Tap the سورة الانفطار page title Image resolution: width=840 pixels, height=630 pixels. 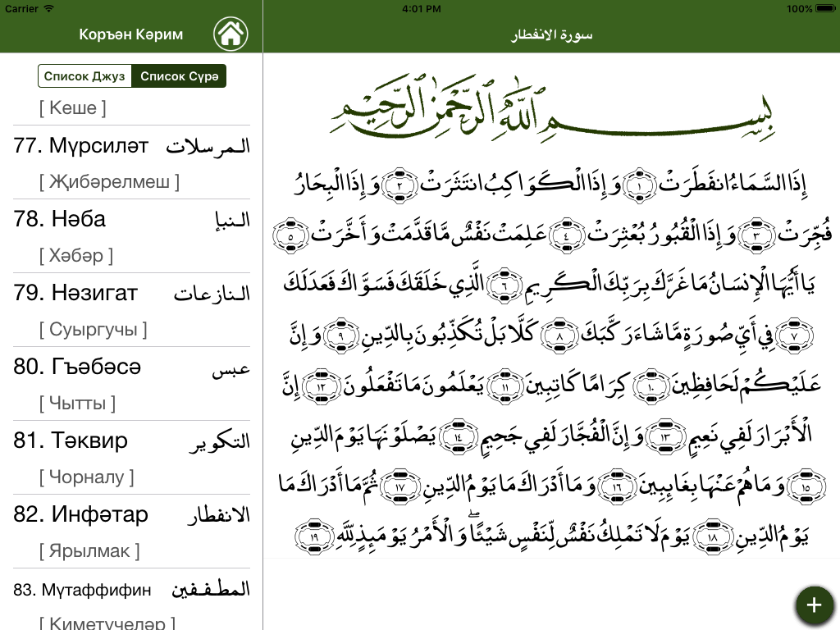pyautogui.click(x=552, y=35)
